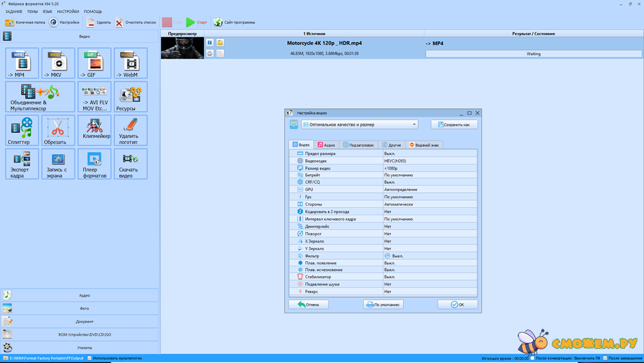Click the file info icon beside the thumbnail
This screenshot has height=363, width=644.
210,43
